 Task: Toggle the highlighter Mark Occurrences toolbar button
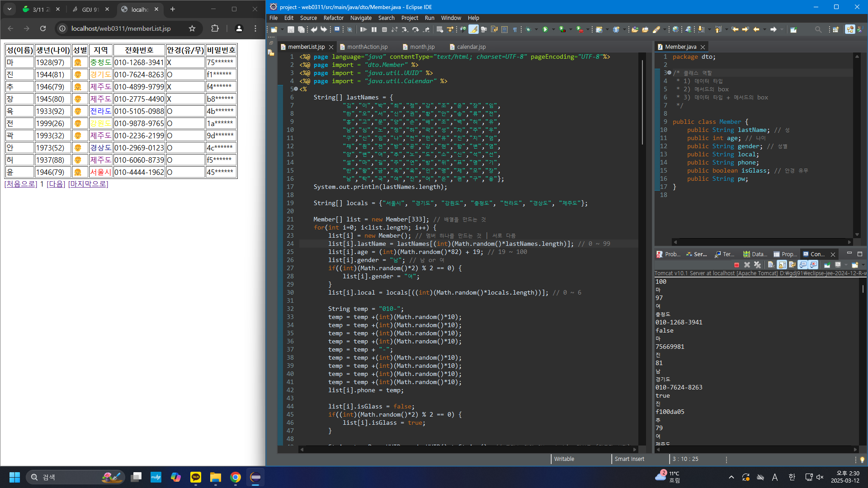click(473, 29)
